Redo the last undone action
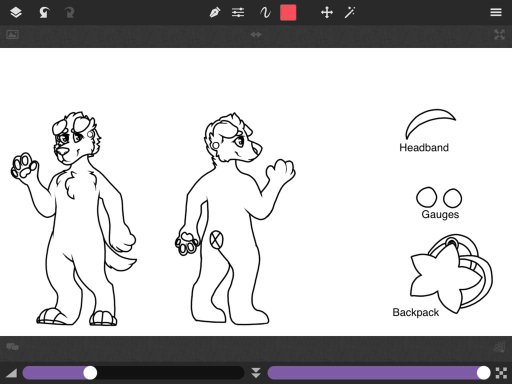 point(69,13)
